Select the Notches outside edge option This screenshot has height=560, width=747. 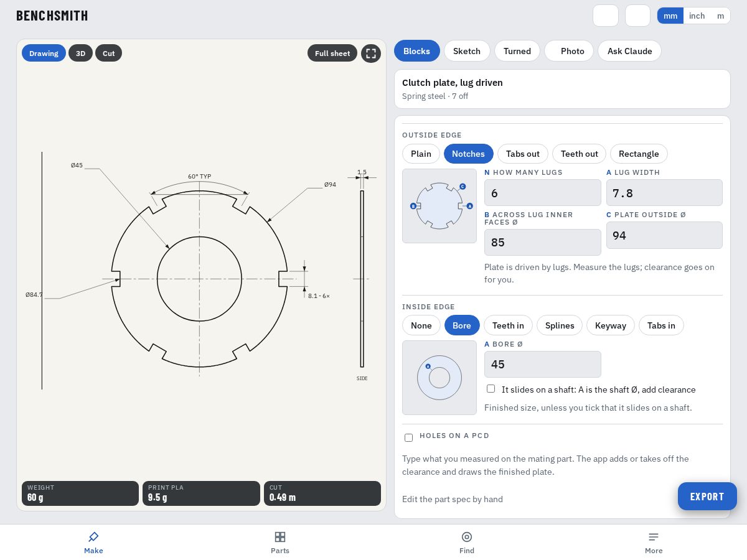coord(468,154)
